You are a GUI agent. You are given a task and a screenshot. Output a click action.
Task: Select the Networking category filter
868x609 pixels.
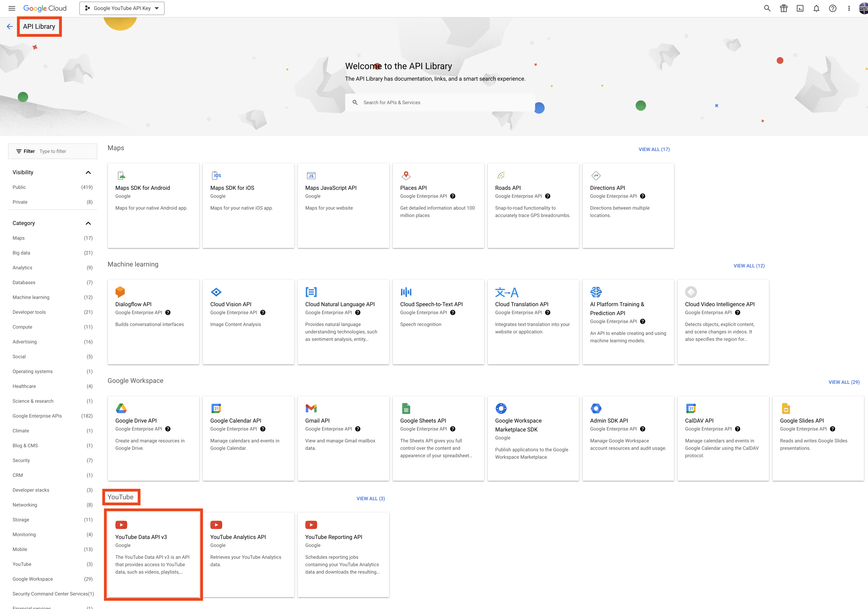point(52,505)
